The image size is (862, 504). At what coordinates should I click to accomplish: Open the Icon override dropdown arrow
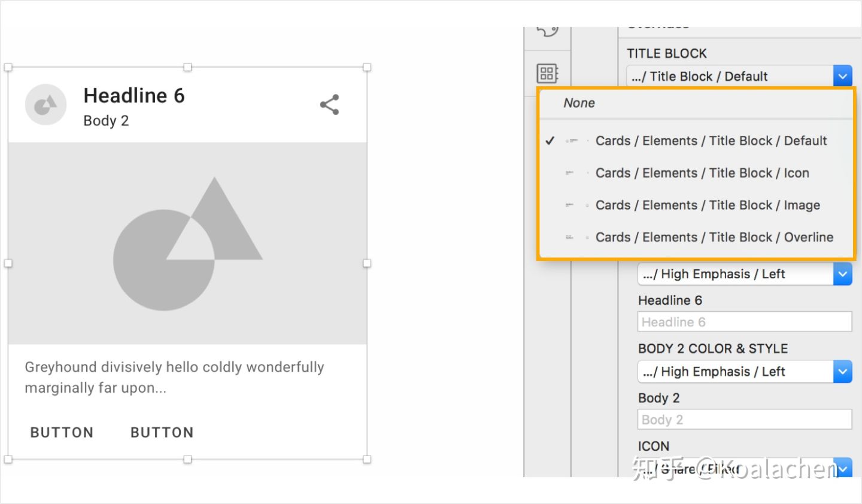(x=843, y=468)
